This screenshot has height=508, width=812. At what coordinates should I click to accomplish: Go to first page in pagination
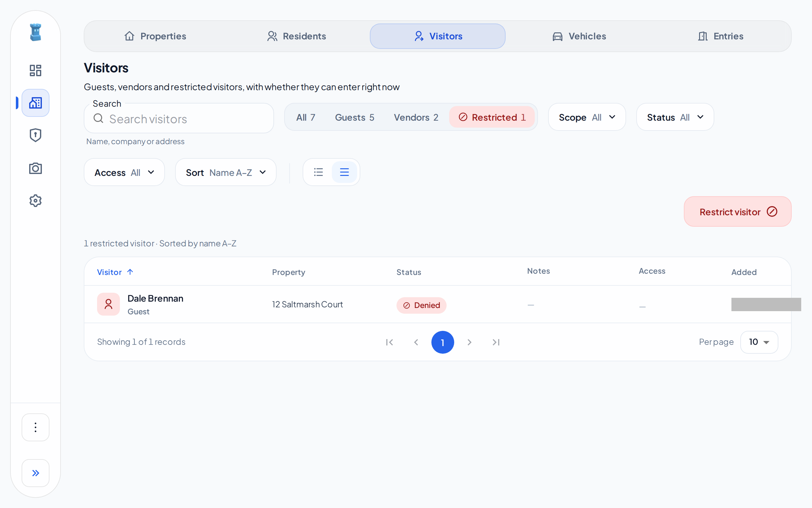click(x=390, y=342)
